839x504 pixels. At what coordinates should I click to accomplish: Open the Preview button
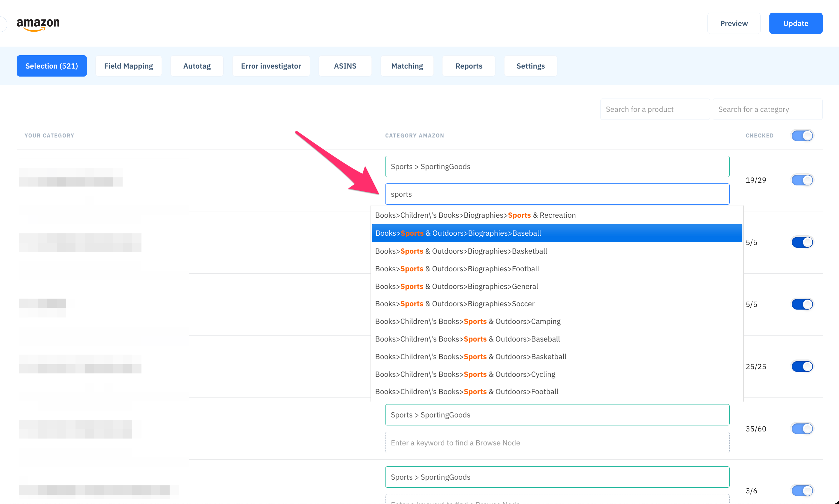[734, 23]
